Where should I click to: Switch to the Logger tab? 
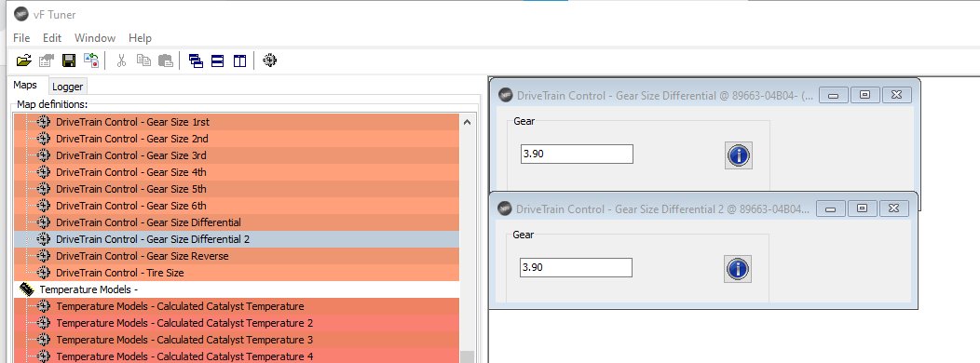click(x=67, y=87)
